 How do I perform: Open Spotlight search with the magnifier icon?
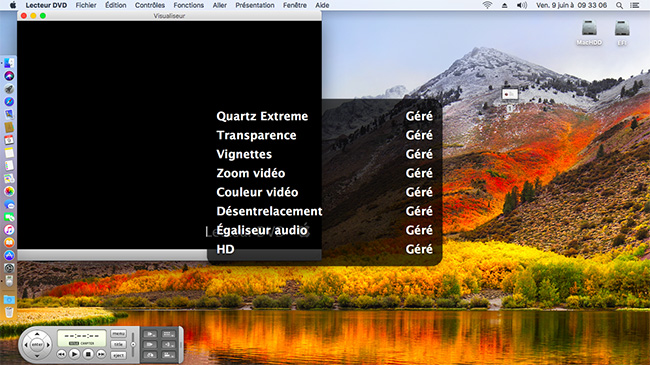pos(619,5)
